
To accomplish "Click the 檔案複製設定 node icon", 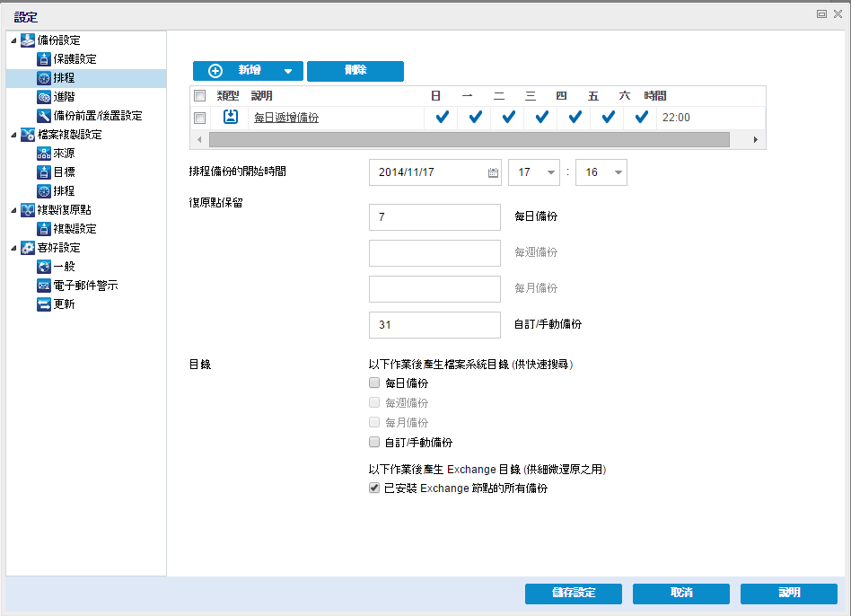I will pyautogui.click(x=27, y=135).
